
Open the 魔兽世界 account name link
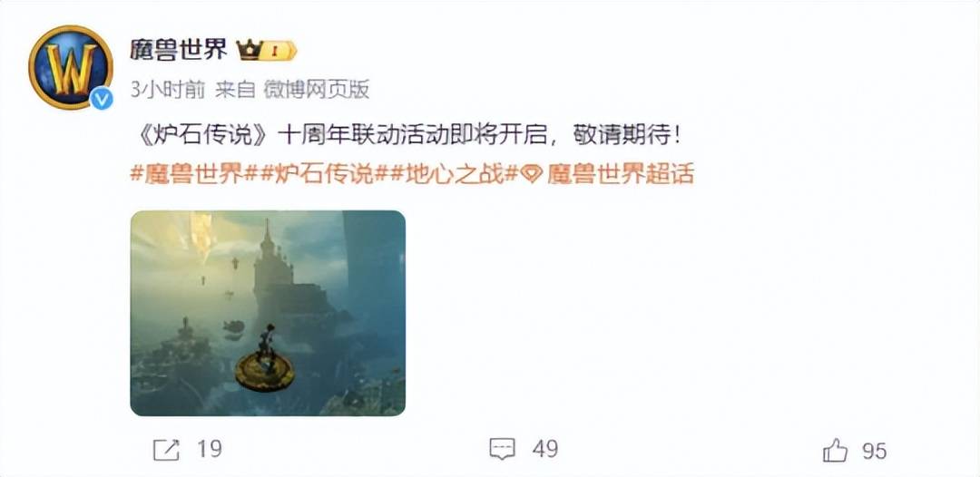179,50
